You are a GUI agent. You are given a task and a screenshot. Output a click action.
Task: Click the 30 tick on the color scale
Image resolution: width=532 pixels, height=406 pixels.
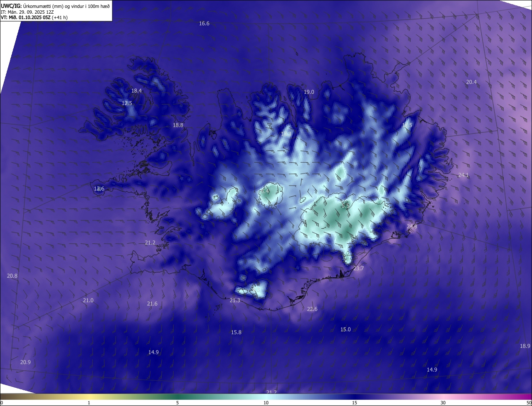pyautogui.click(x=443, y=403)
